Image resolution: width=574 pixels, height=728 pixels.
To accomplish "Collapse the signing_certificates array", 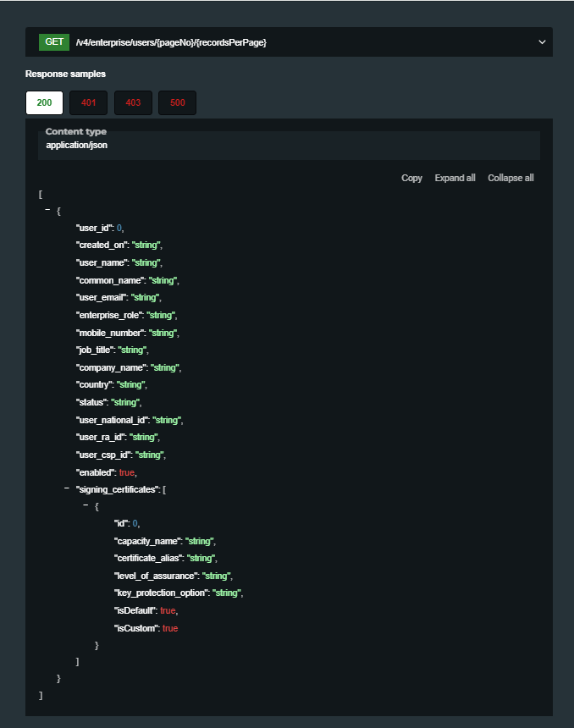I will (67, 488).
